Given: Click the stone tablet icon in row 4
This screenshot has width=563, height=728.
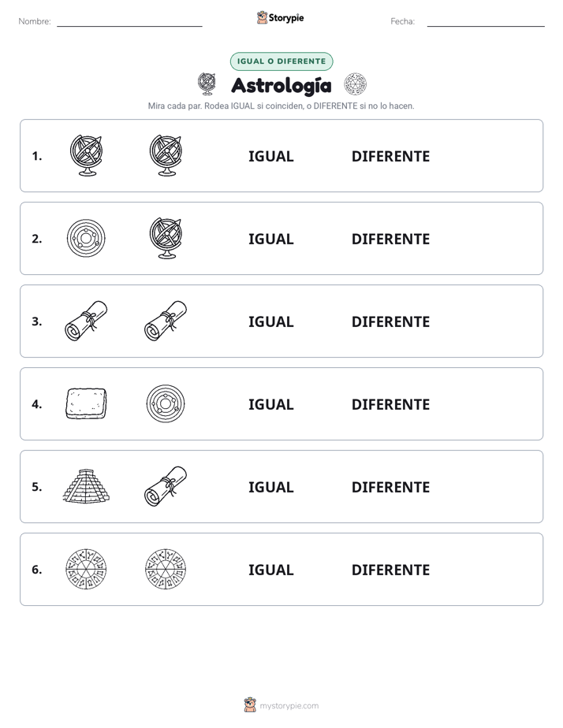Looking at the screenshot, I should point(86,403).
